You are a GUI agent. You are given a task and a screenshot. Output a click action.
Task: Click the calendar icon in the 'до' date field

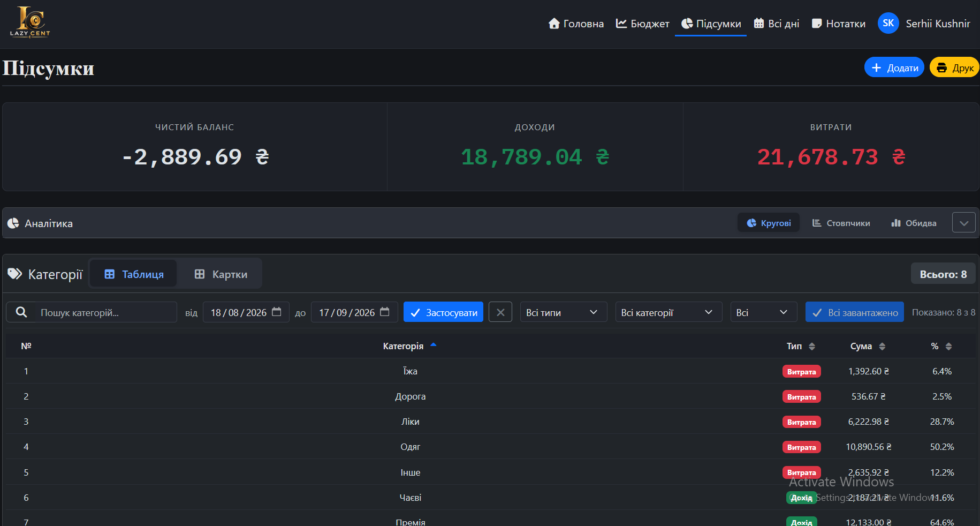coord(385,312)
